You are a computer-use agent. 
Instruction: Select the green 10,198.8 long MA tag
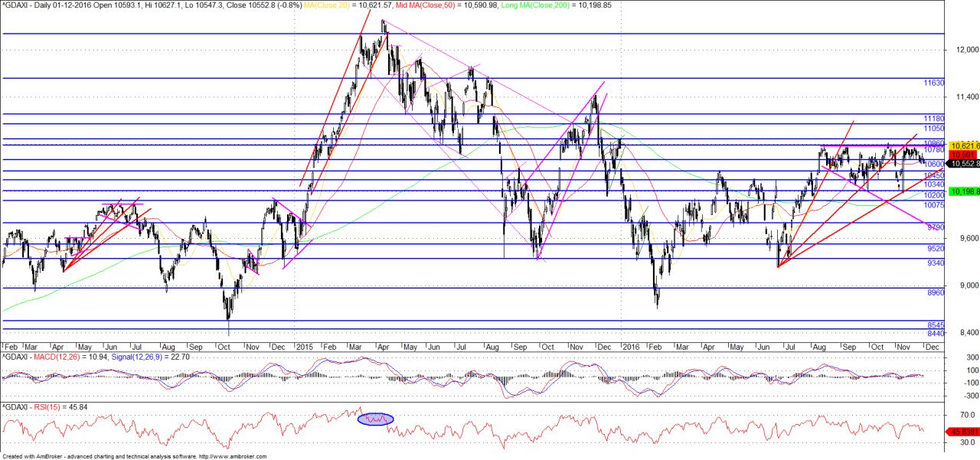coord(964,191)
